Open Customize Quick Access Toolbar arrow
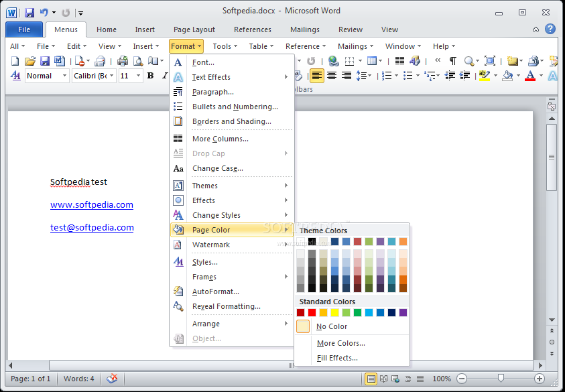 pos(80,13)
